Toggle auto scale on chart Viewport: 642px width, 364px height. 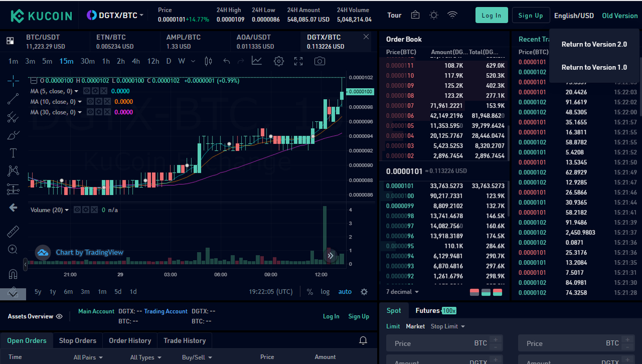click(345, 292)
